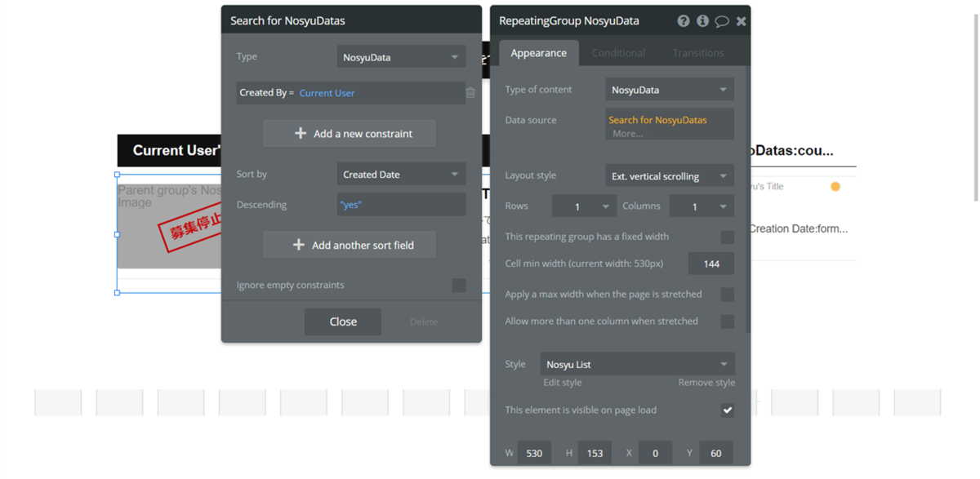Switch to the Transitions tab

click(x=698, y=53)
